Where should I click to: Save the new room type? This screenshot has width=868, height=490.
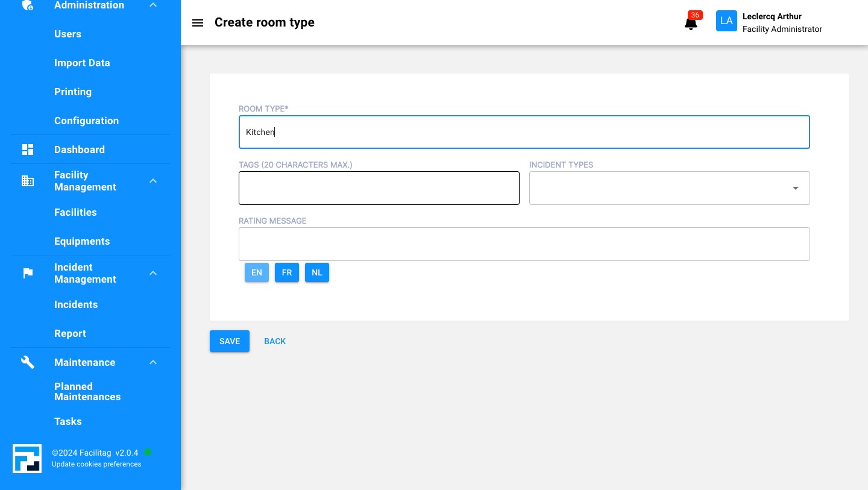pyautogui.click(x=230, y=341)
